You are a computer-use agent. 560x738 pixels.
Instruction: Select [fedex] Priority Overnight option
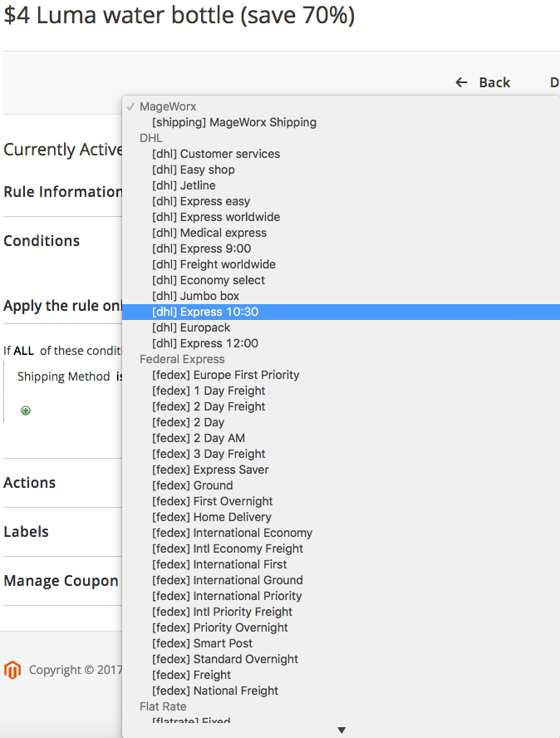coord(341,627)
